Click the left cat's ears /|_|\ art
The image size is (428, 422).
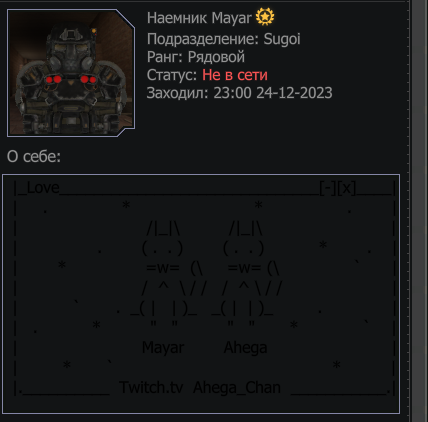click(x=164, y=229)
